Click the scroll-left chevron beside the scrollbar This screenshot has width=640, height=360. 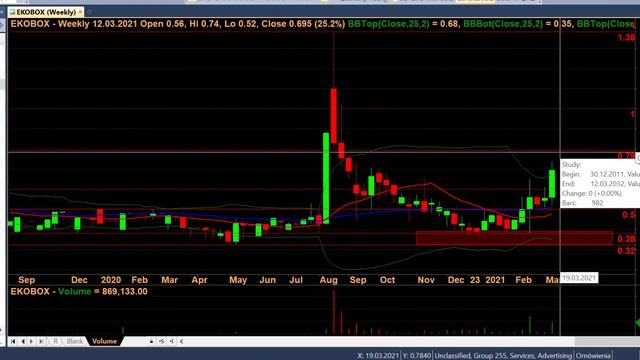tap(181, 341)
